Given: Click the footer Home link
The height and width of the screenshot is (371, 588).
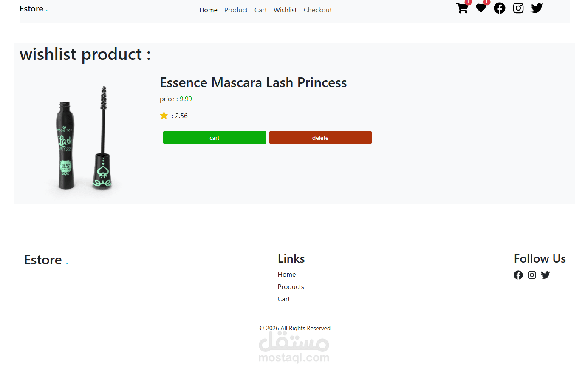Looking at the screenshot, I should click(287, 275).
